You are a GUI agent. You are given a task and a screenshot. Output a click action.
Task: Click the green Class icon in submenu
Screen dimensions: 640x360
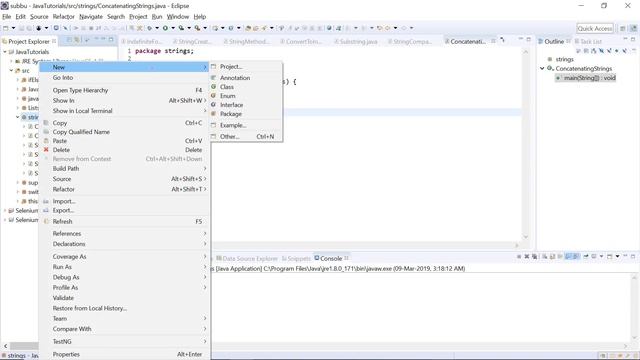point(213,87)
